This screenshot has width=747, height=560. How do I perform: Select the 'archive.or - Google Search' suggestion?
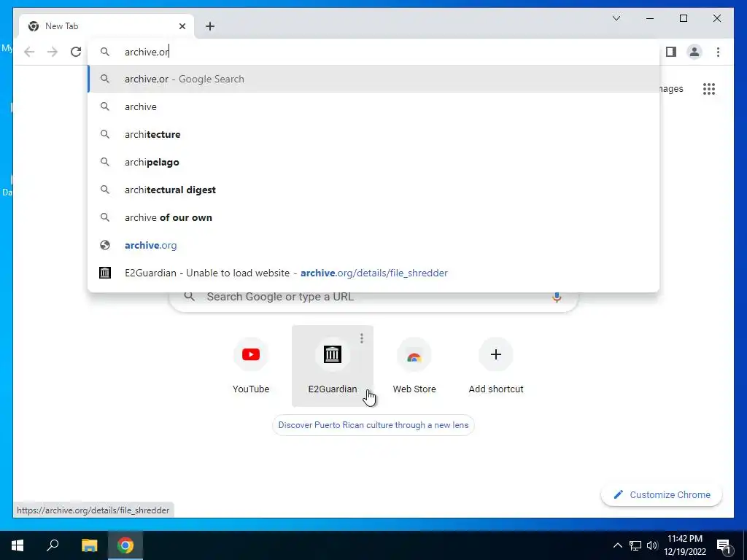[373, 79]
